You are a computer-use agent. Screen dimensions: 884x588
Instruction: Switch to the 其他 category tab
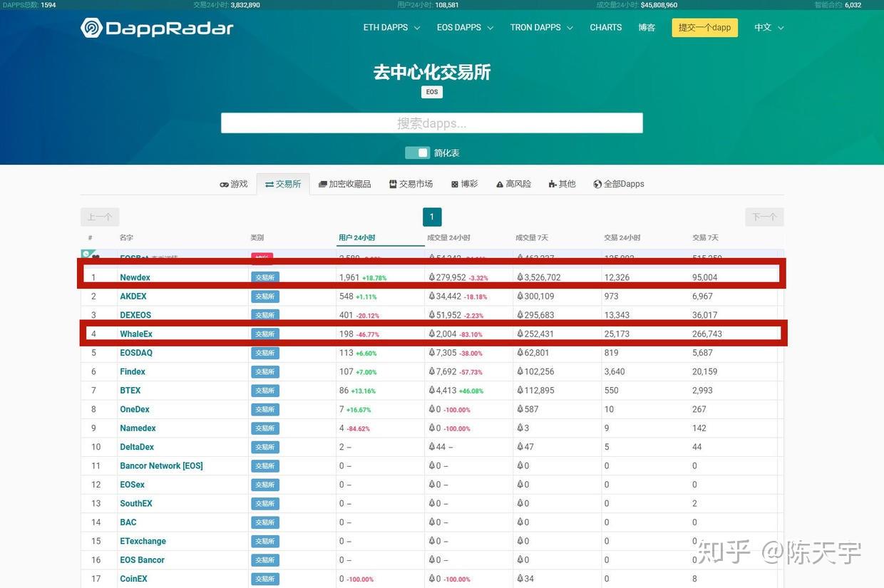point(562,184)
